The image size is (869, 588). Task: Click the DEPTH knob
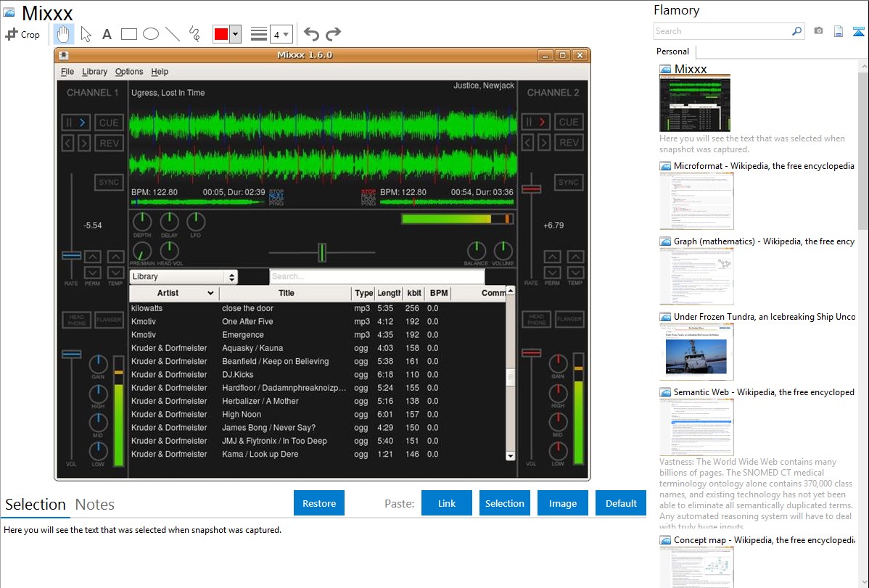coord(142,222)
